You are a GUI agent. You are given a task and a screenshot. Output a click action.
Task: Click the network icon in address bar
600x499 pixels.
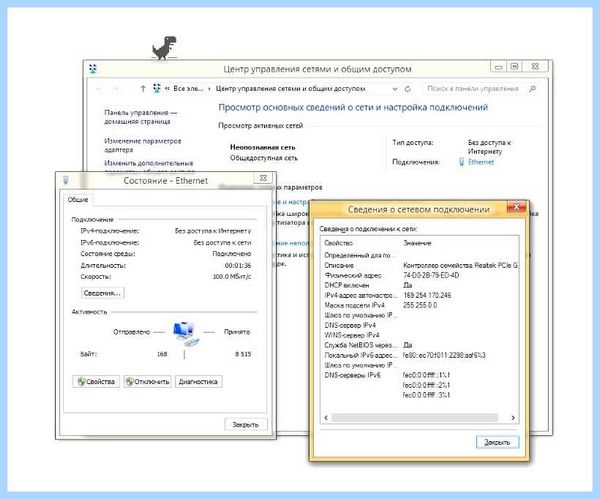[157, 88]
